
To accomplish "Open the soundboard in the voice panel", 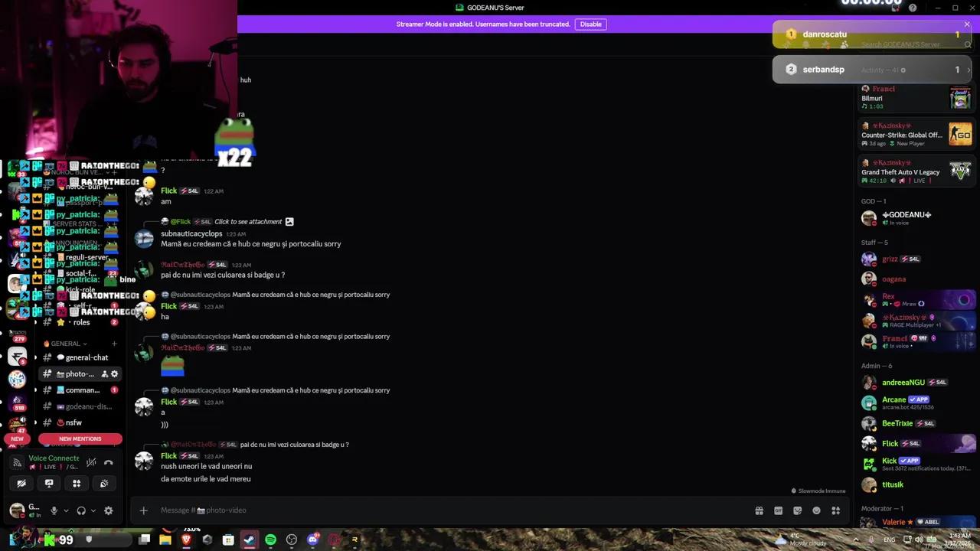I will click(104, 484).
